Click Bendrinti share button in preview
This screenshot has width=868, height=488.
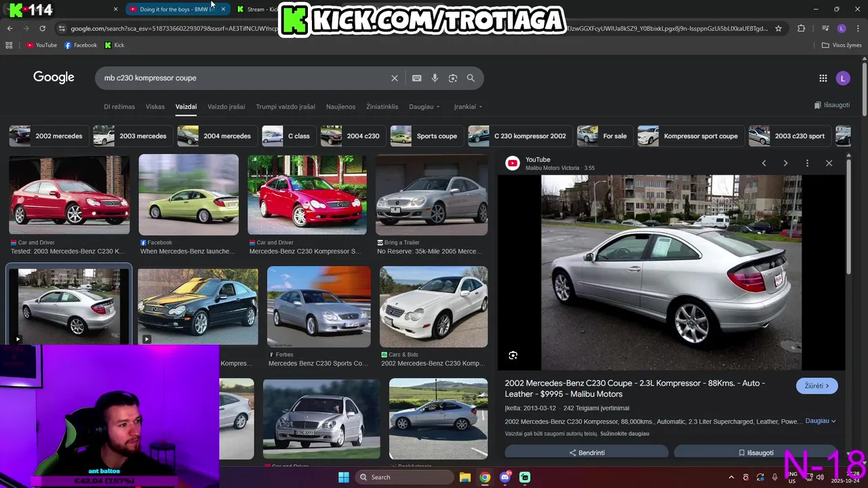(587, 452)
